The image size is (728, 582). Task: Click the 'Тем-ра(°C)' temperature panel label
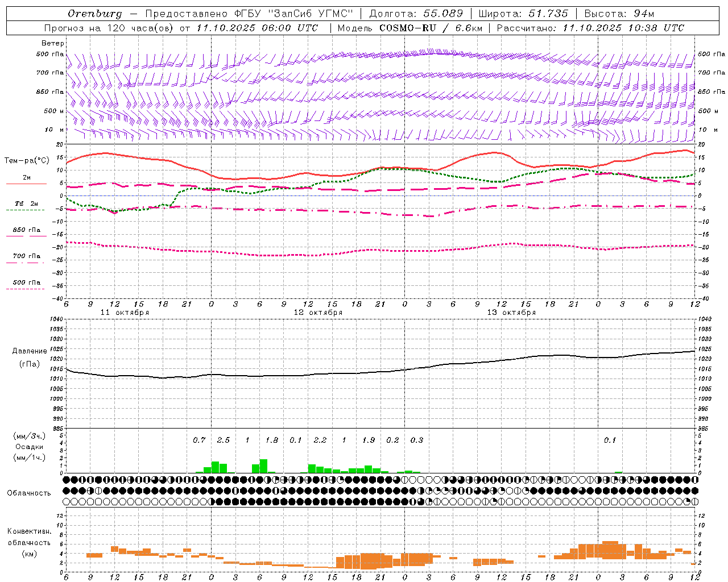(27, 161)
